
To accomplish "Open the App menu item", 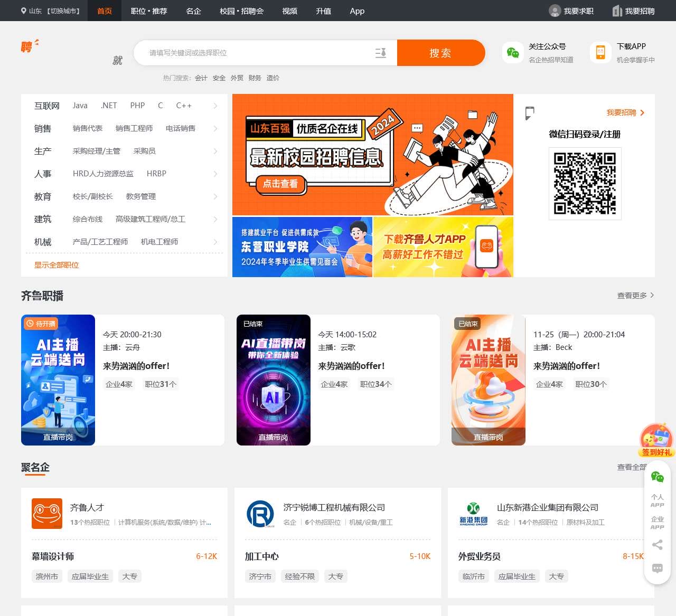I will pos(357,11).
